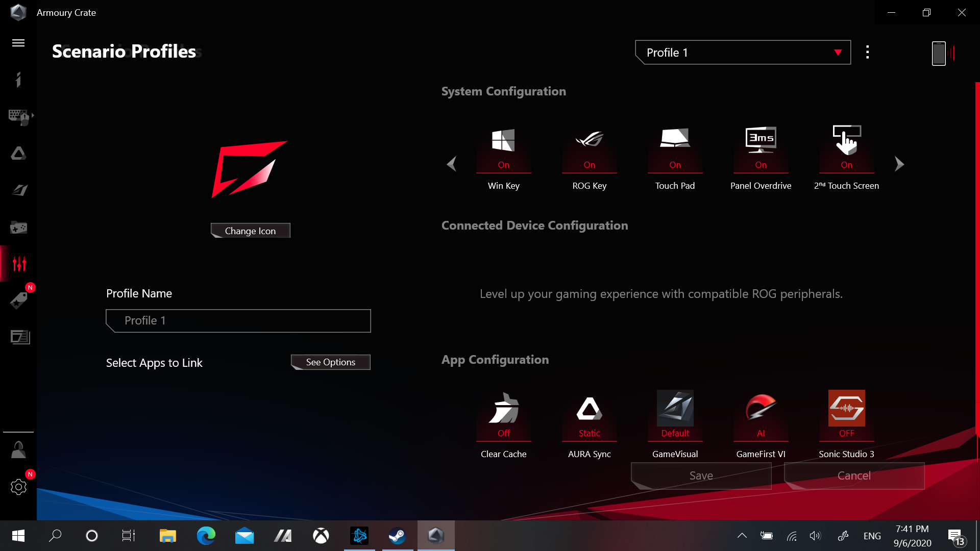This screenshot has width=980, height=551.
Task: Click the phone device icon at top right
Action: [939, 53]
